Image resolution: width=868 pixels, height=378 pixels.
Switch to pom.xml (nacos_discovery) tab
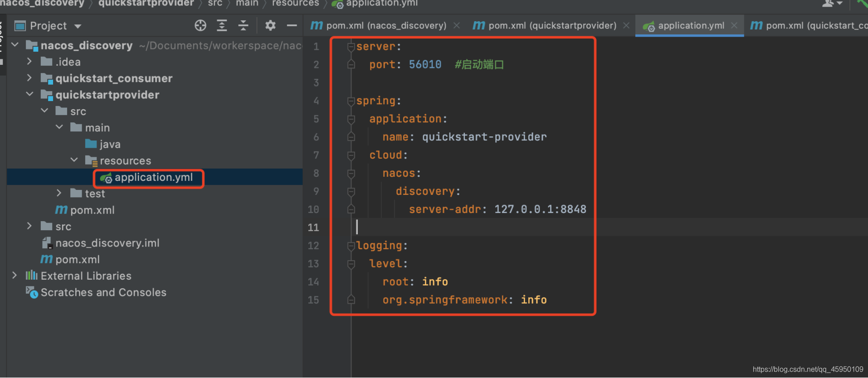(x=386, y=25)
